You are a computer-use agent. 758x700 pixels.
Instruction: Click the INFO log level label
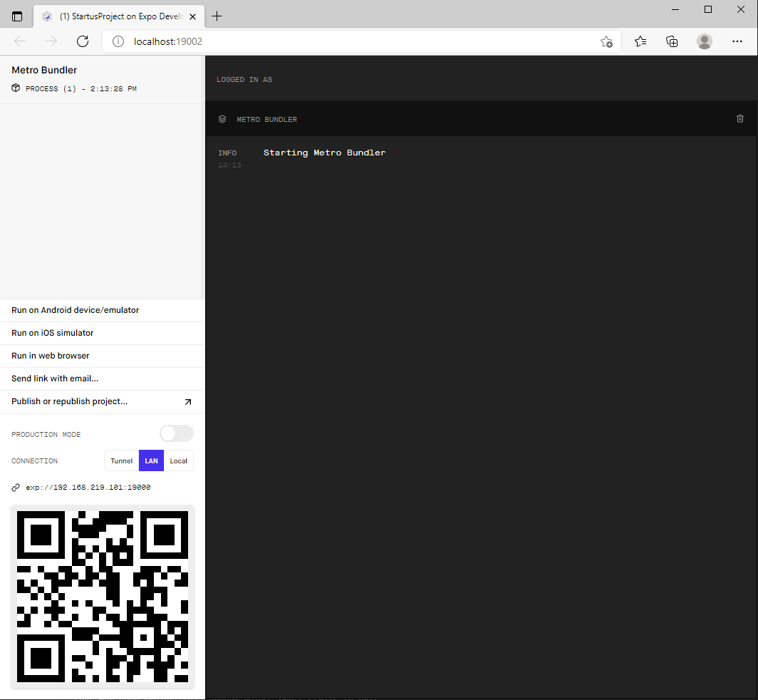coord(227,153)
